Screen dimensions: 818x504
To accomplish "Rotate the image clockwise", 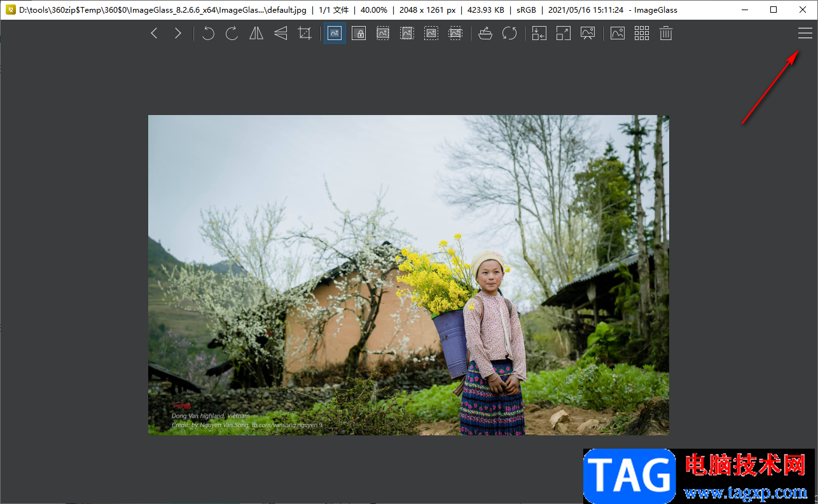I will click(x=232, y=34).
